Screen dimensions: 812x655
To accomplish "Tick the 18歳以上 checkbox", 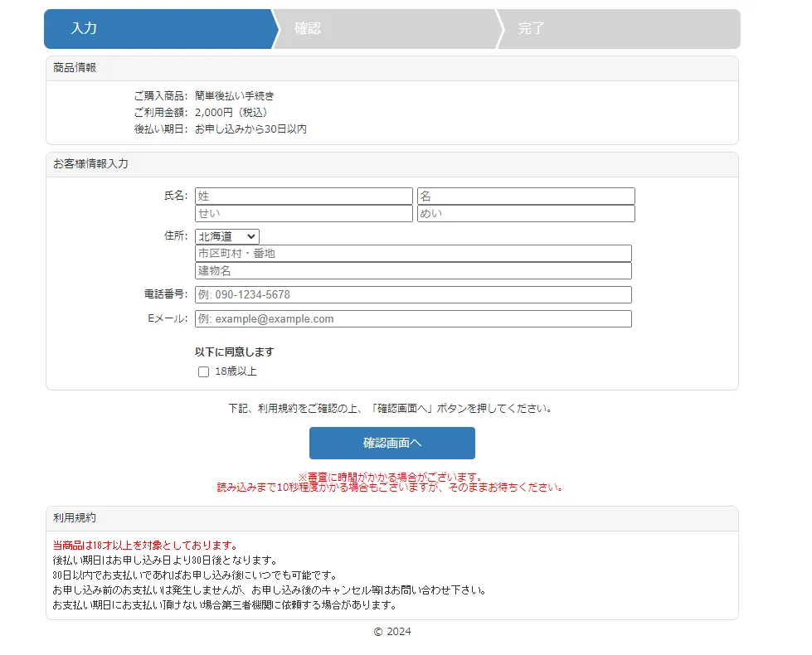I will pyautogui.click(x=203, y=372).
